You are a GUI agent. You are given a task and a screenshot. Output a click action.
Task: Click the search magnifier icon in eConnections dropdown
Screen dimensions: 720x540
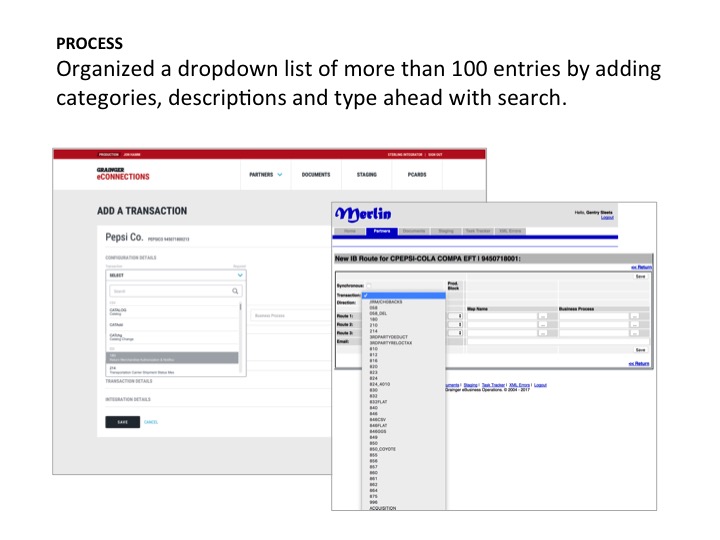click(235, 291)
